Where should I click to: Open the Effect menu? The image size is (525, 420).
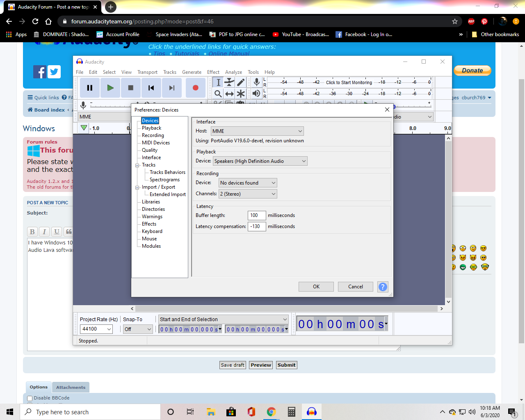(213, 72)
